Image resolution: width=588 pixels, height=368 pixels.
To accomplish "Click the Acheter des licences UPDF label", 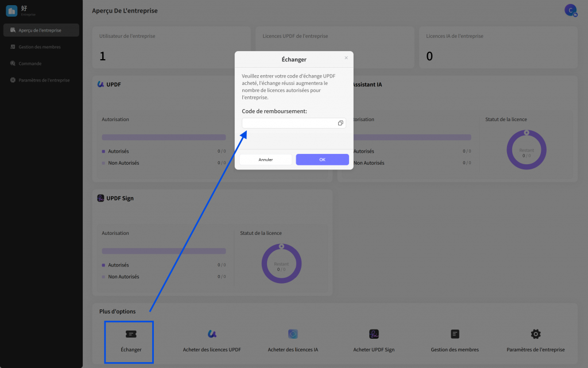I will [x=212, y=350].
